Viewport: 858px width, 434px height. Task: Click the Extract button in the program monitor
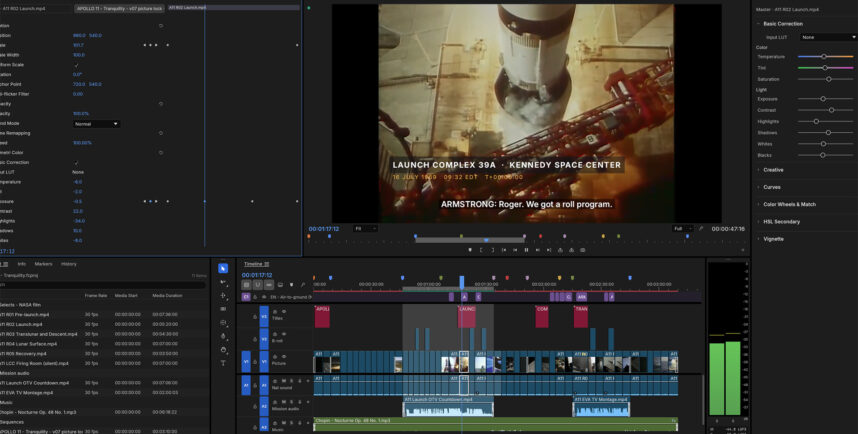point(571,250)
